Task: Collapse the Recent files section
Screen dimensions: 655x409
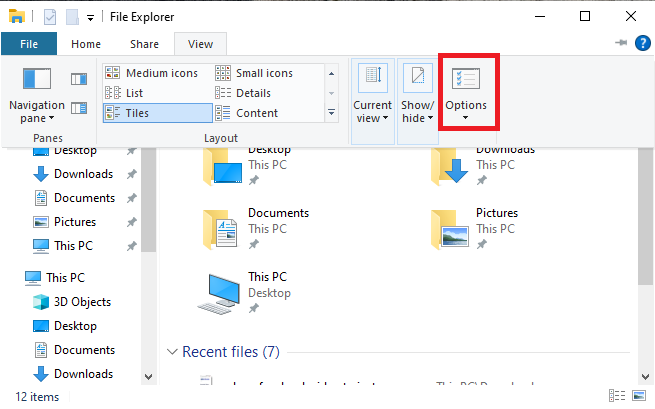Action: click(171, 352)
